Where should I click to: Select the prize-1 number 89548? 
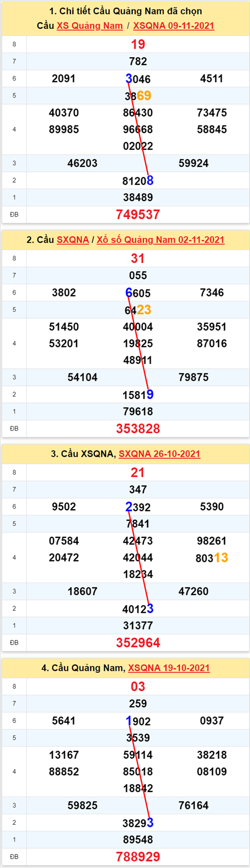[138, 839]
